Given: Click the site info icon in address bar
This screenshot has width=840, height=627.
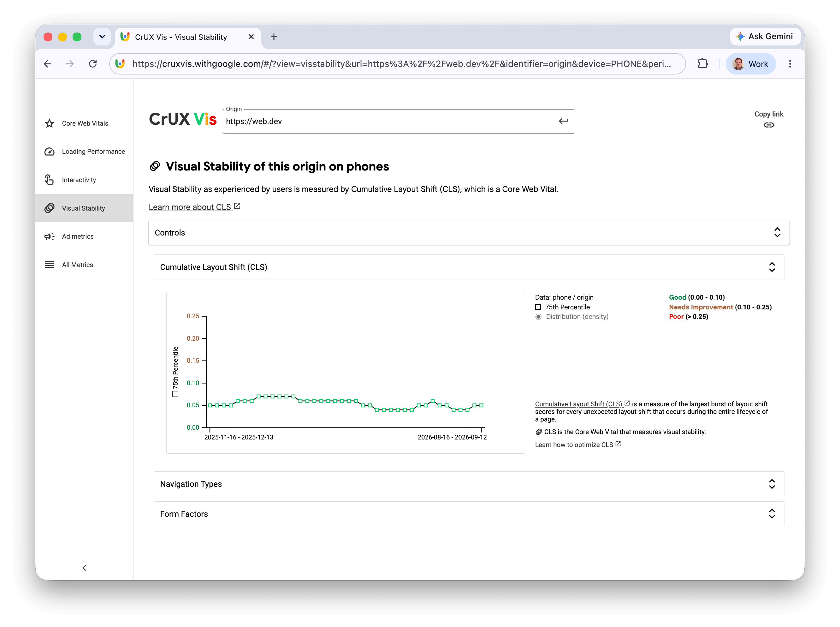Looking at the screenshot, I should tap(120, 64).
